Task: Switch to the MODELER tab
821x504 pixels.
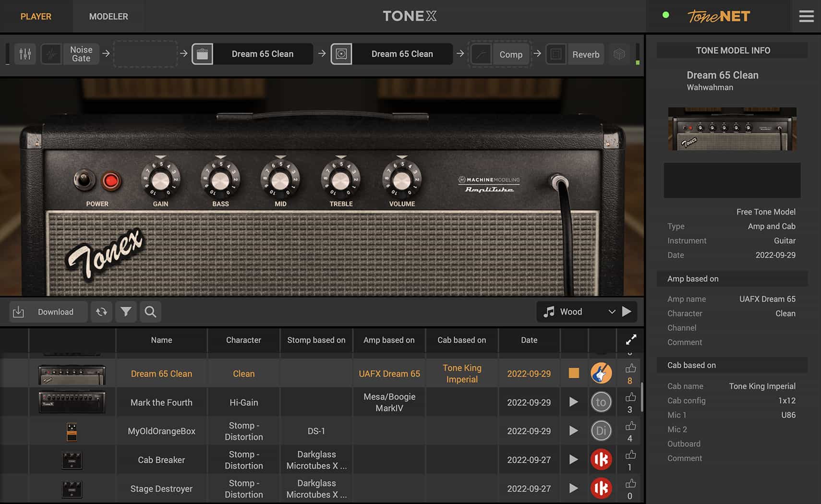Action: [x=109, y=16]
